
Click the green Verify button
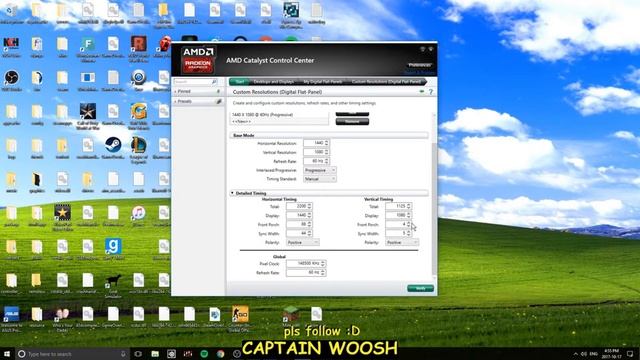tap(420, 289)
